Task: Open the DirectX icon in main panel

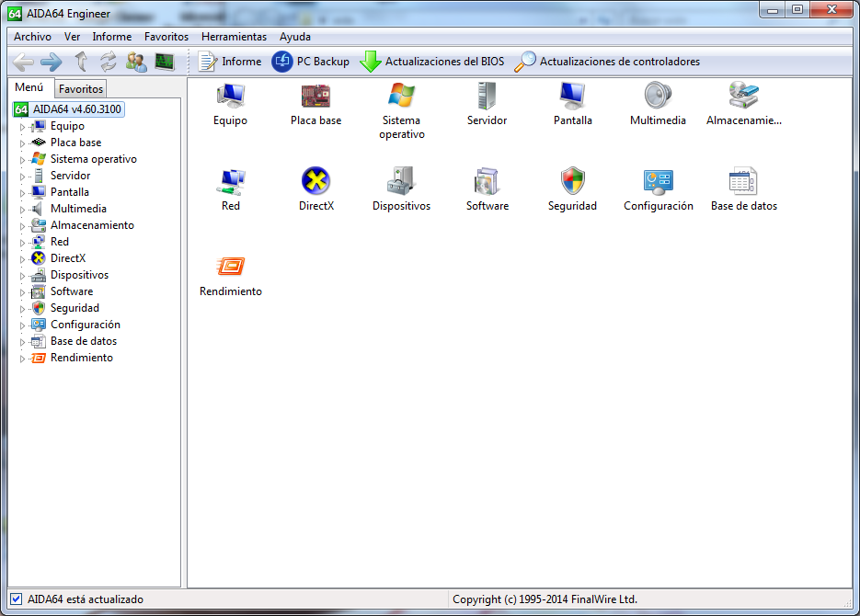Action: click(315, 180)
